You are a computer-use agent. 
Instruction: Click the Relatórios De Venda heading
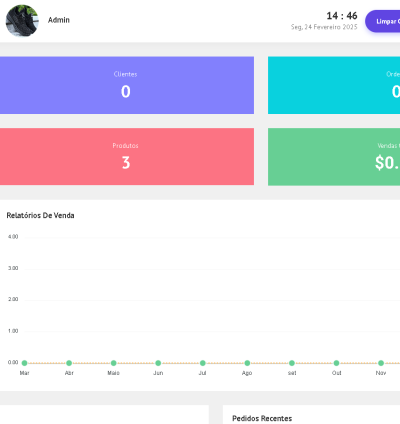tap(40, 215)
